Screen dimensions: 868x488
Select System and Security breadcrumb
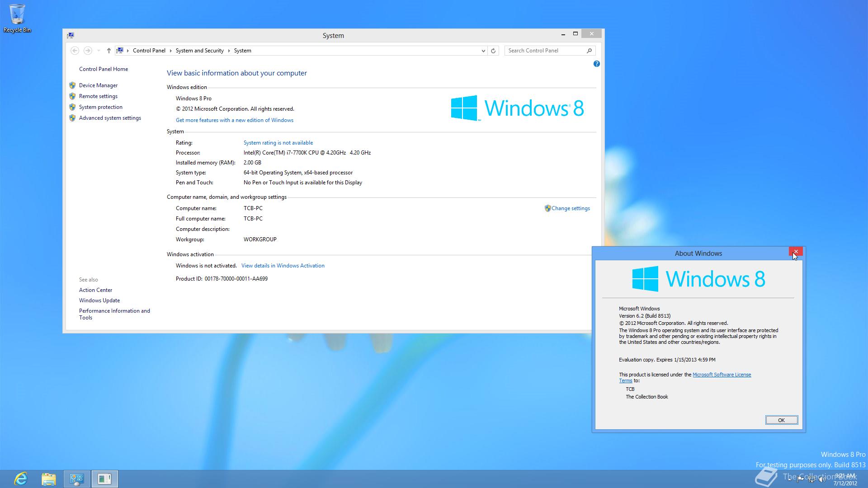199,51
